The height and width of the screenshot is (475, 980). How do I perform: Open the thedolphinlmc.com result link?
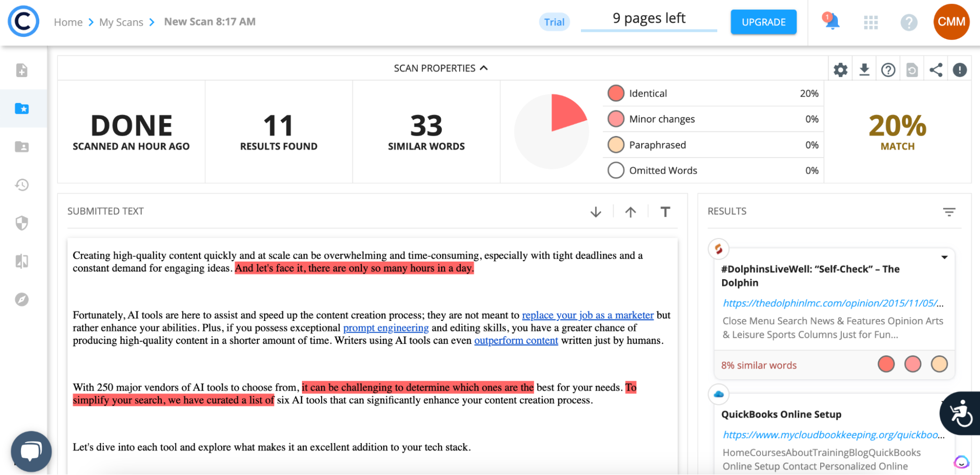pos(832,303)
